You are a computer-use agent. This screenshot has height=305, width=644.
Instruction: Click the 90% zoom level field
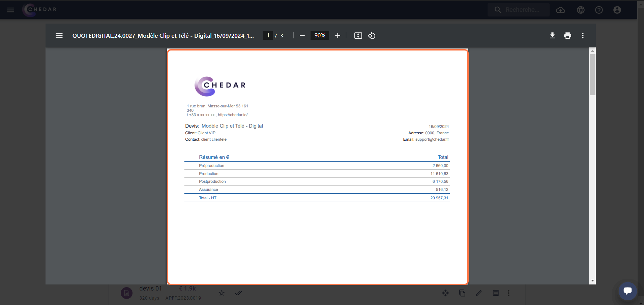click(x=320, y=35)
